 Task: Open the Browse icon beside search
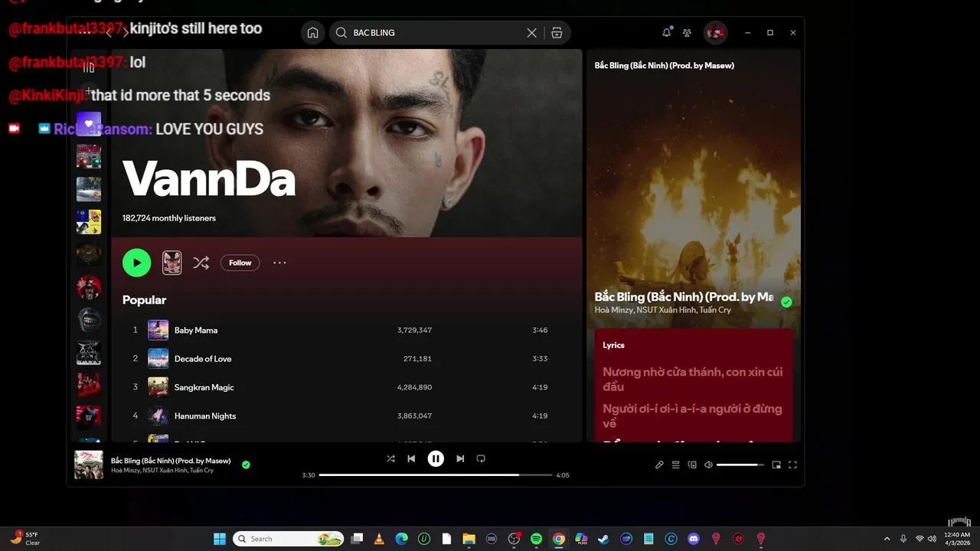click(557, 33)
